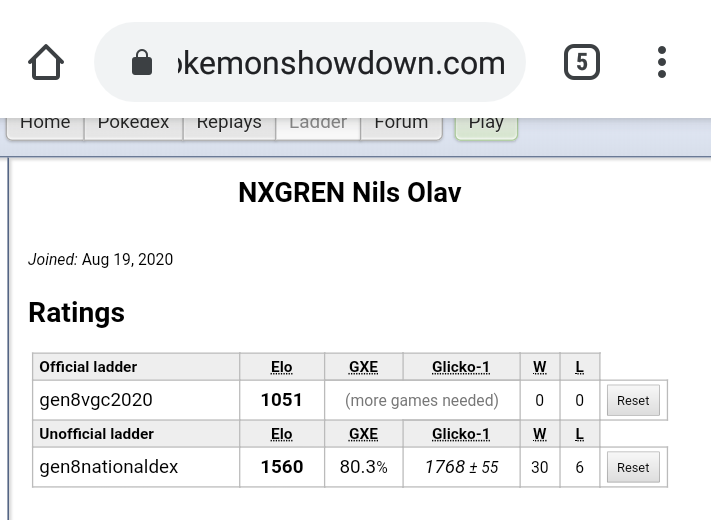Click the Elo header in Unofficial ladder
The width and height of the screenshot is (711, 520).
click(x=282, y=434)
